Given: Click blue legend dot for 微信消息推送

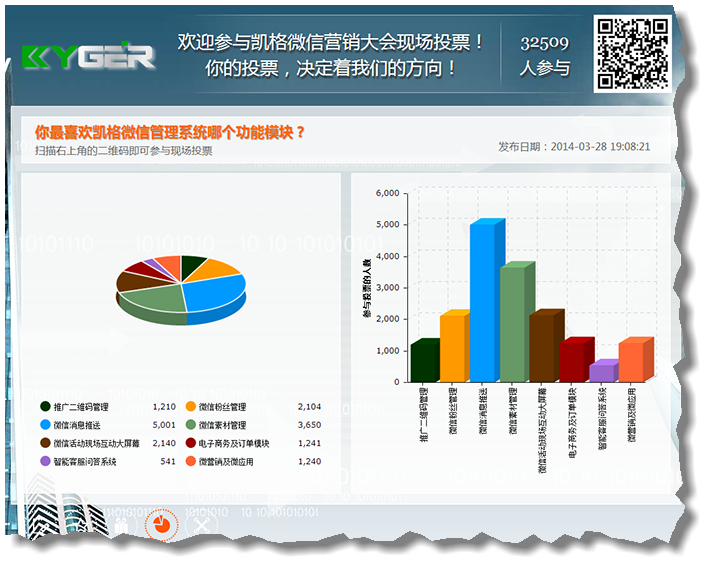Looking at the screenshot, I should 45,424.
